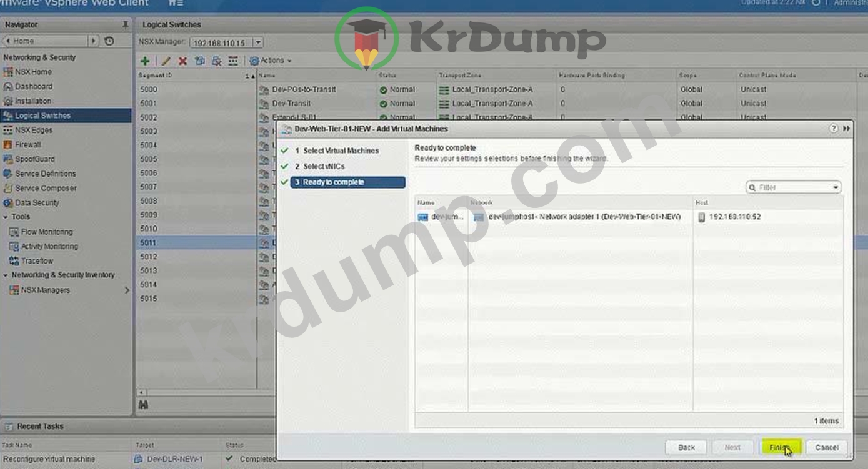Screen dimensions: 868x469
Task: Collapse Networking & Security Inventory section
Action: (6, 275)
